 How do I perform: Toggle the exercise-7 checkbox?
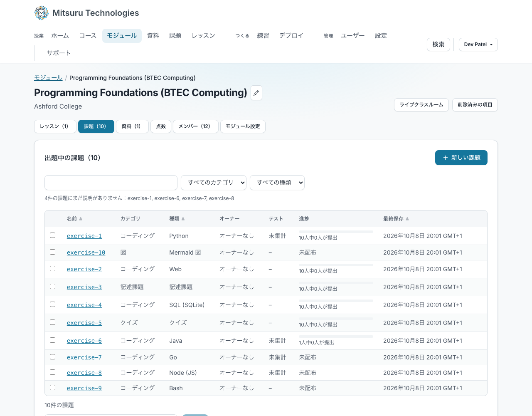tap(53, 357)
